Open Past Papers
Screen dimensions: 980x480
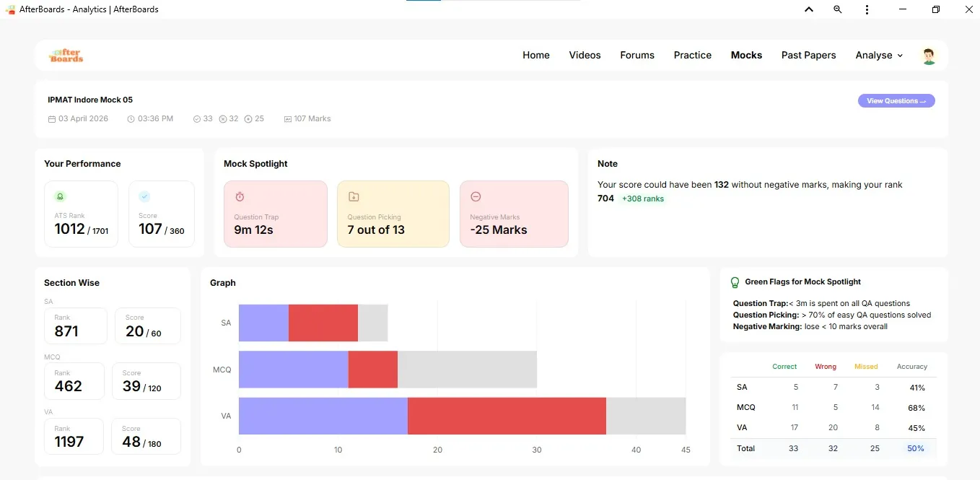pos(808,56)
